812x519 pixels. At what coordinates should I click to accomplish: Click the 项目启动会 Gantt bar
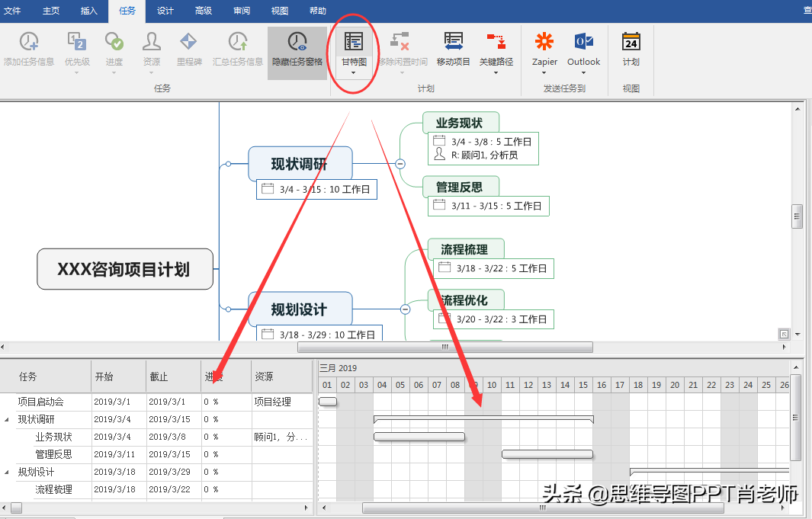point(328,402)
